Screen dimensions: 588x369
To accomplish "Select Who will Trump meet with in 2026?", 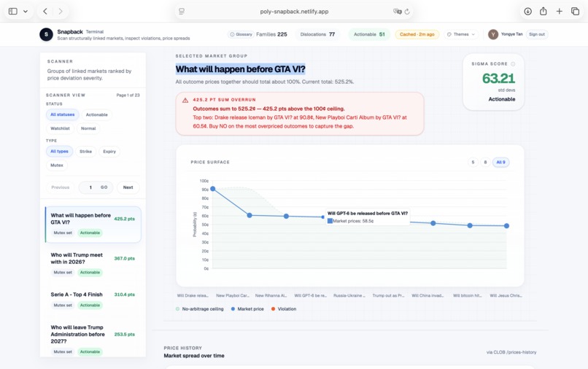I will click(x=93, y=264).
